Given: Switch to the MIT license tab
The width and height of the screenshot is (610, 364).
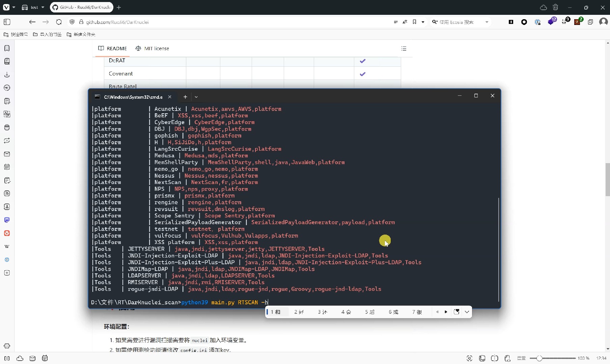Looking at the screenshot, I should [152, 49].
